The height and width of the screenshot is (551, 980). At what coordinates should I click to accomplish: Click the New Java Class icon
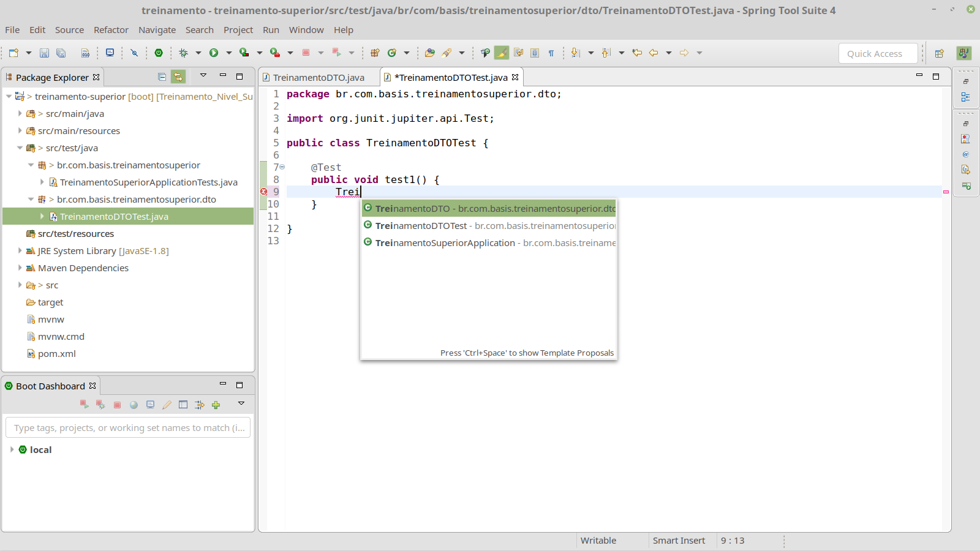click(392, 53)
